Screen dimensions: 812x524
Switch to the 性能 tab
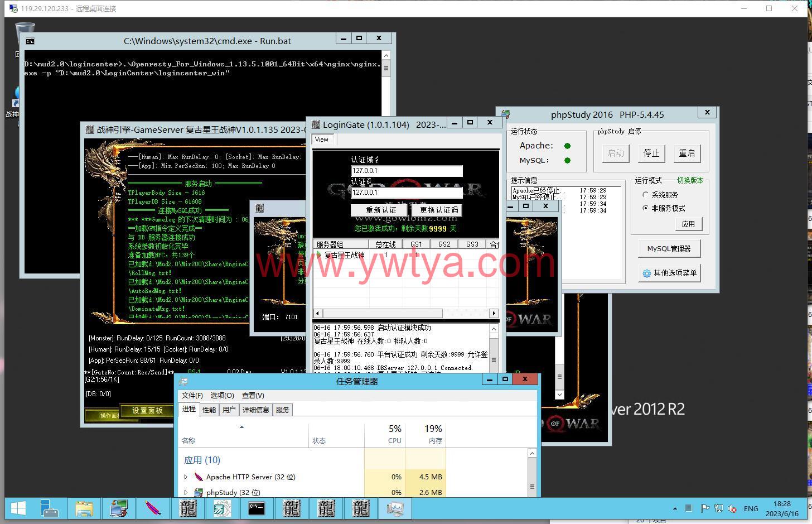[x=209, y=410]
